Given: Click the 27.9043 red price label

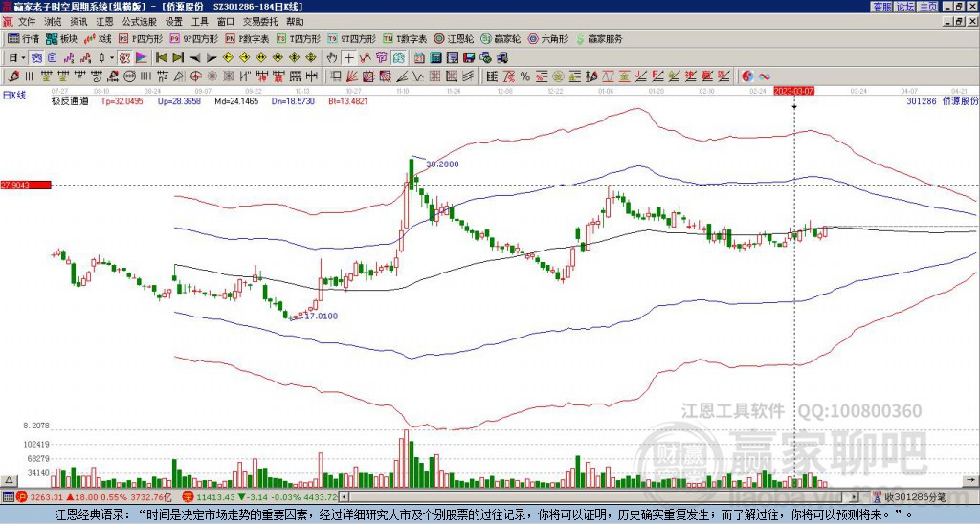Looking at the screenshot, I should [26, 185].
